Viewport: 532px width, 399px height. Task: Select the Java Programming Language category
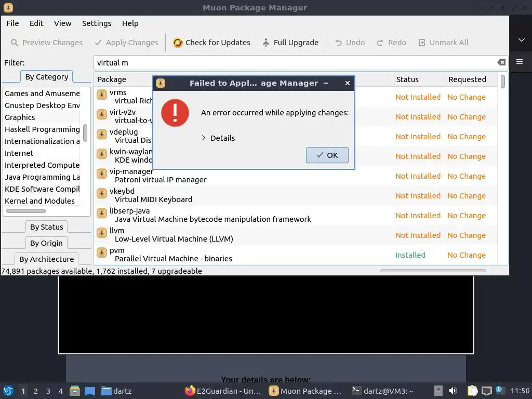pos(42,177)
